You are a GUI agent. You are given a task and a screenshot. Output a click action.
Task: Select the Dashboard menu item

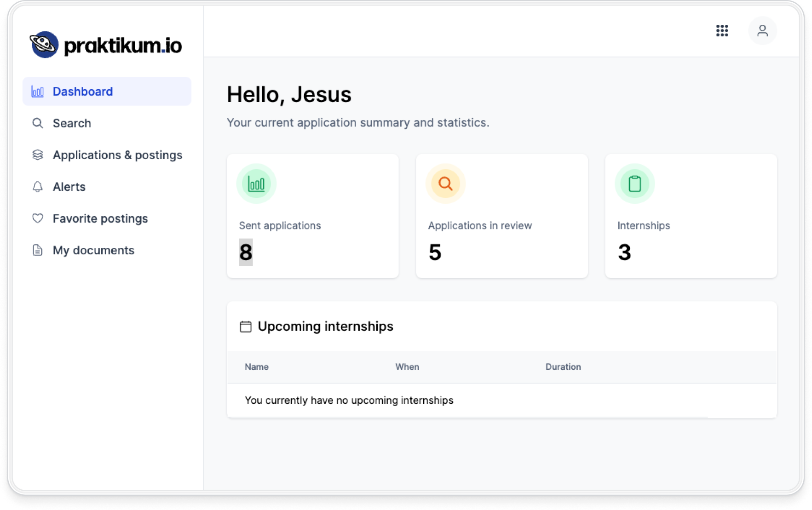click(83, 91)
